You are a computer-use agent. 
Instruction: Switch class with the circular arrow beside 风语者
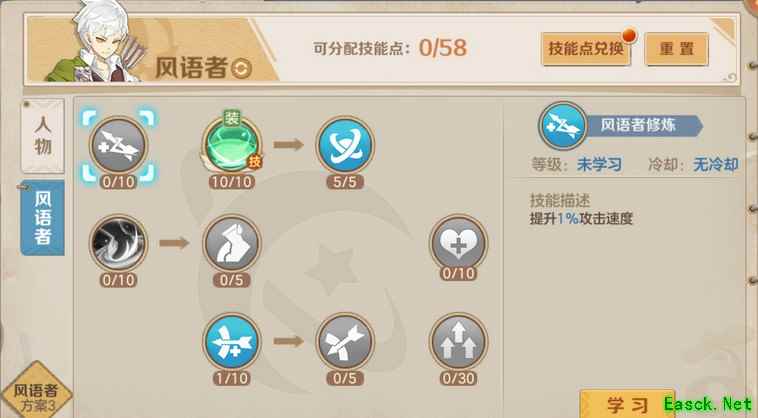241,68
